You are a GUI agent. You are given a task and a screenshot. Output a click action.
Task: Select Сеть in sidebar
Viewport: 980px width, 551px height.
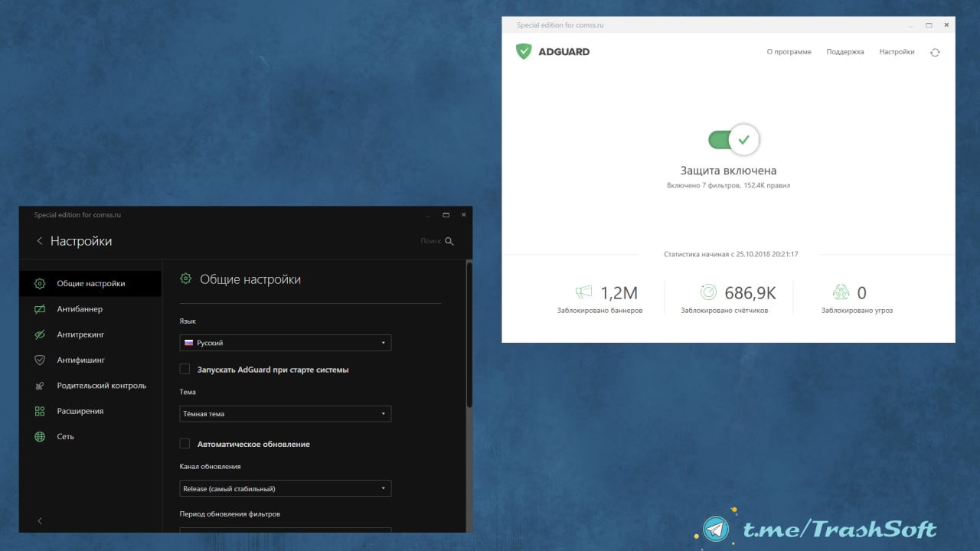90,436
